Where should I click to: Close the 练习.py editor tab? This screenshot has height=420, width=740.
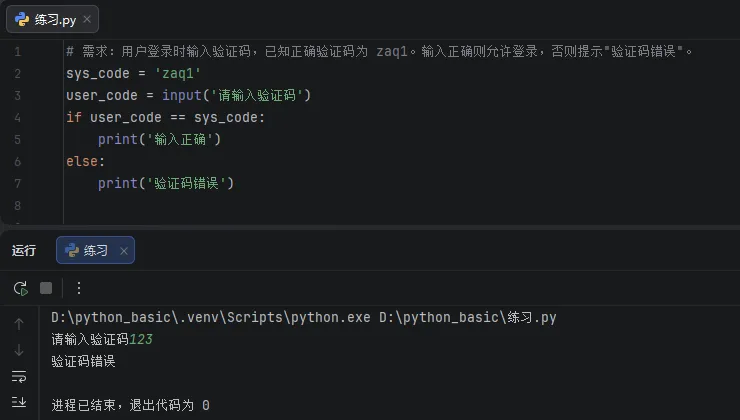pos(85,20)
